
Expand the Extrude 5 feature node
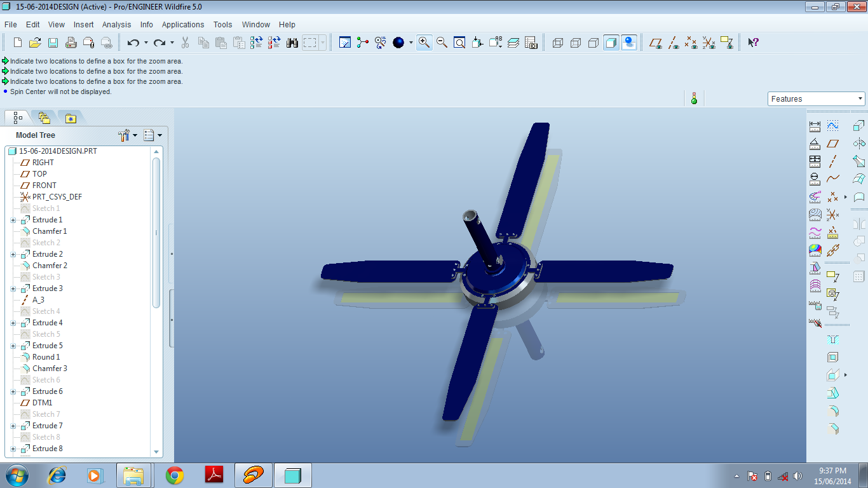click(x=13, y=346)
